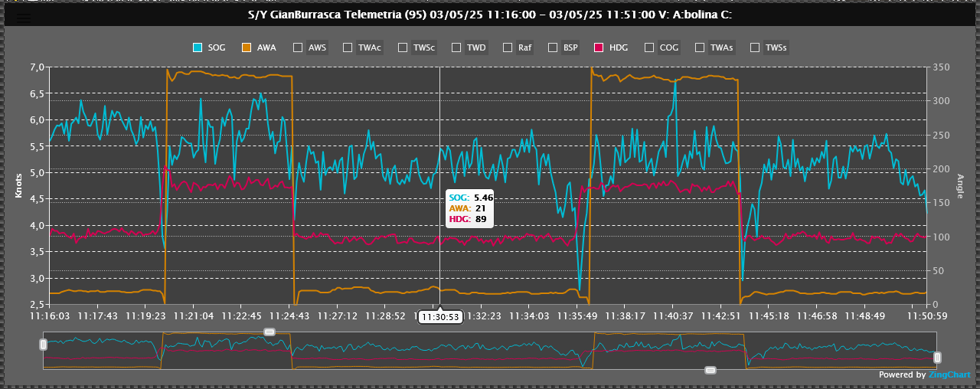Open the ZingChart link
The height and width of the screenshot is (389, 980).
949,375
